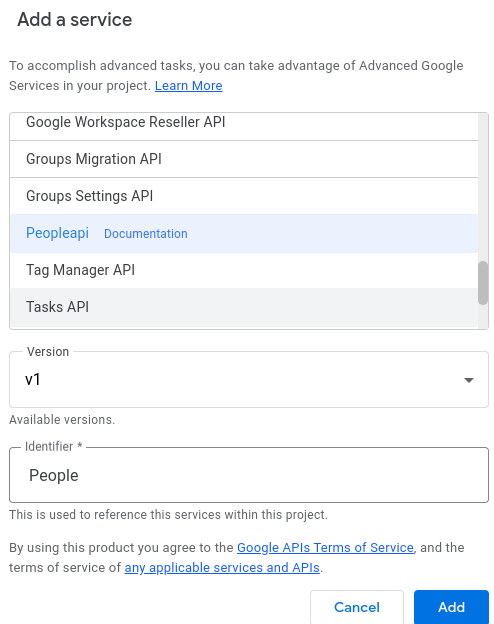
Task: Select Google Workspace Reseller API
Action: point(244,126)
